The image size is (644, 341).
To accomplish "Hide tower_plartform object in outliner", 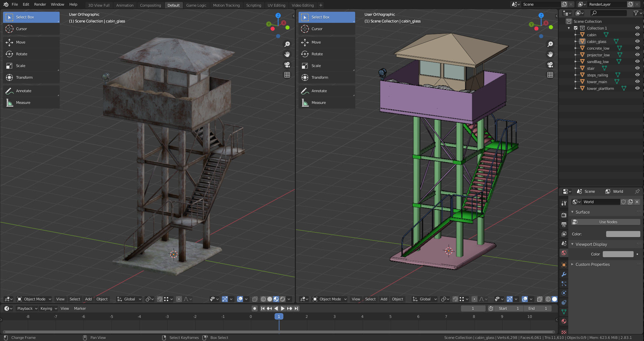I will pyautogui.click(x=637, y=88).
